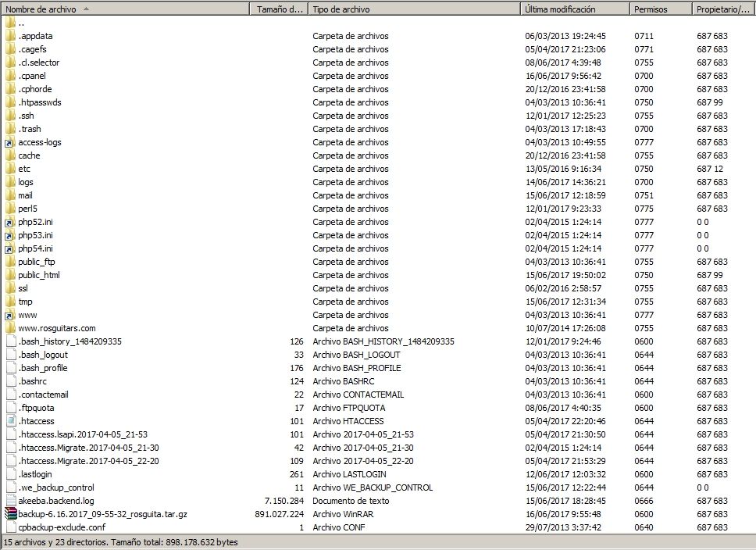The width and height of the screenshot is (756, 550).
Task: Select the perl5 folder name
Action: point(27,209)
